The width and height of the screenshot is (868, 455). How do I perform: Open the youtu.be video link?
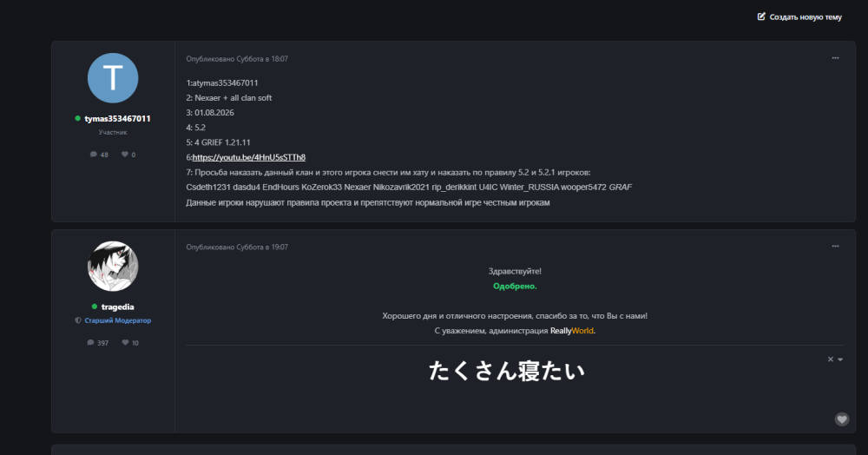click(249, 157)
